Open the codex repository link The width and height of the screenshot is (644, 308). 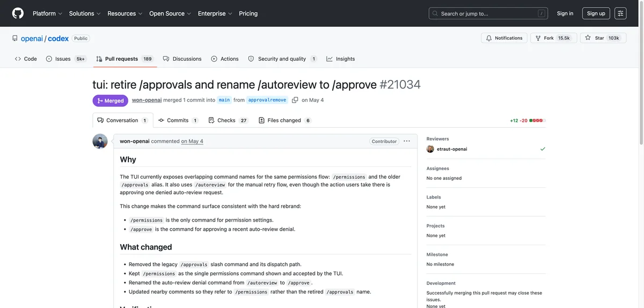tap(58, 38)
